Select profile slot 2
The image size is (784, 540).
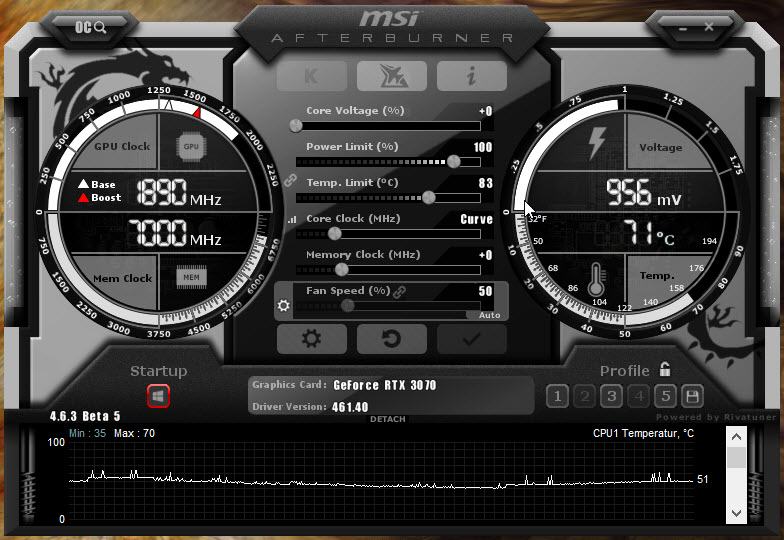[x=584, y=396]
